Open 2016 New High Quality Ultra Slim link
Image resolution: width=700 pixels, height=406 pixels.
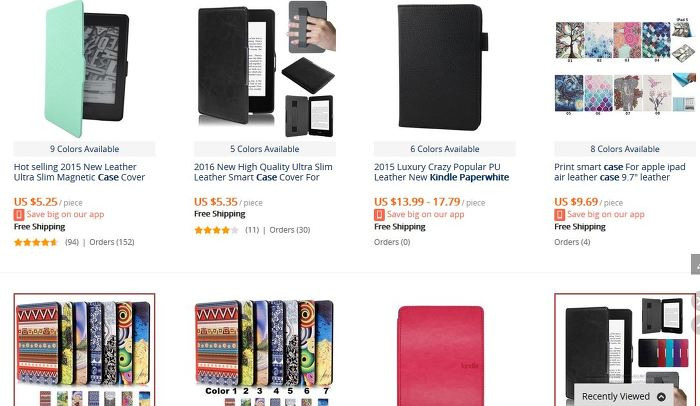[x=263, y=172]
